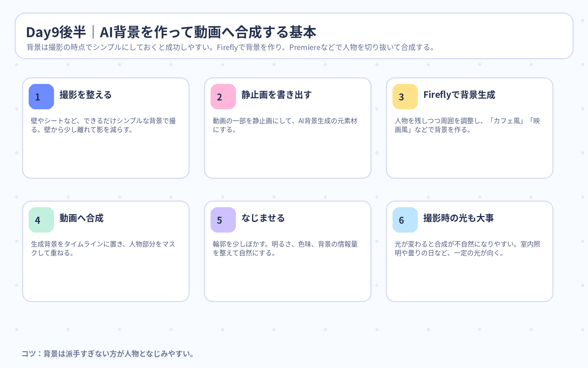Click the pink number 2 badge
This screenshot has width=588, height=368.
click(223, 96)
